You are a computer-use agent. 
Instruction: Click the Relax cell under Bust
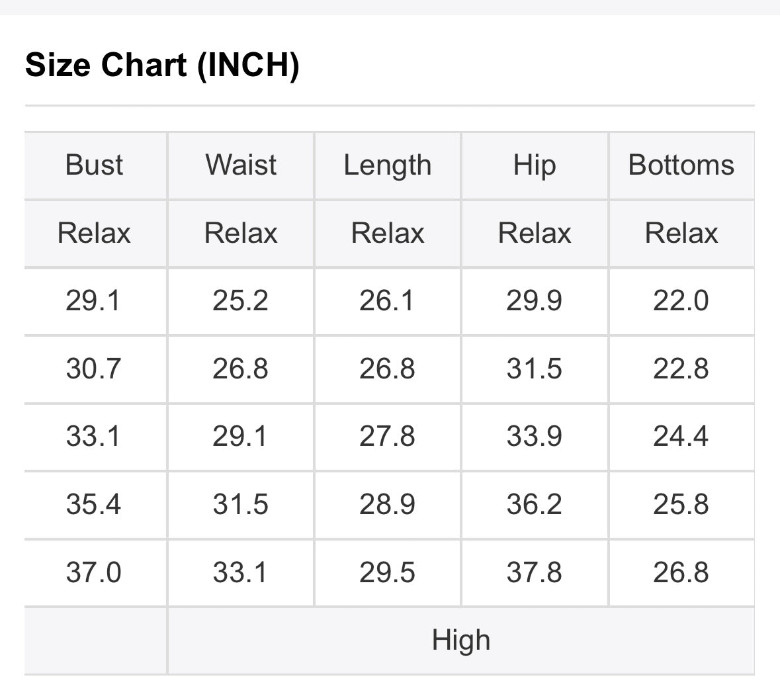[x=94, y=234]
